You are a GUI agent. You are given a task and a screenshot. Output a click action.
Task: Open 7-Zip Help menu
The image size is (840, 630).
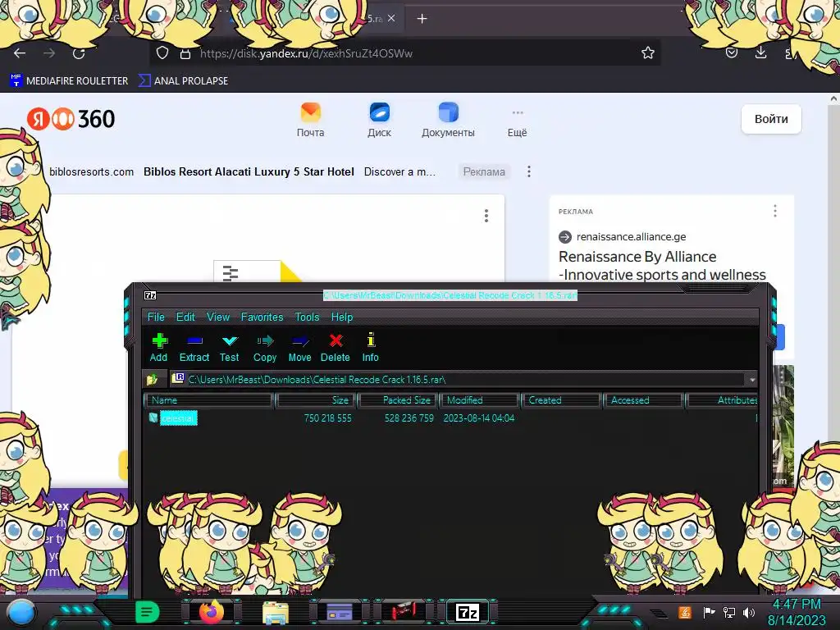[342, 317]
